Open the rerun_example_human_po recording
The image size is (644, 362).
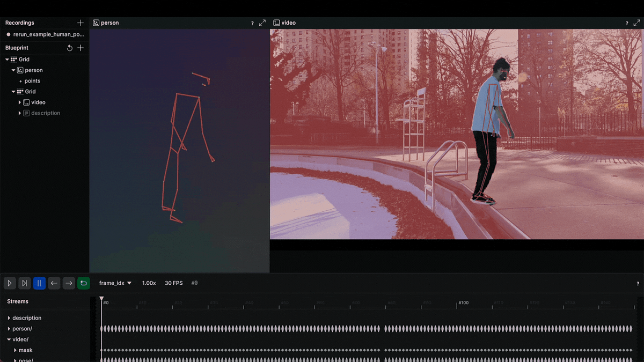click(47, 34)
